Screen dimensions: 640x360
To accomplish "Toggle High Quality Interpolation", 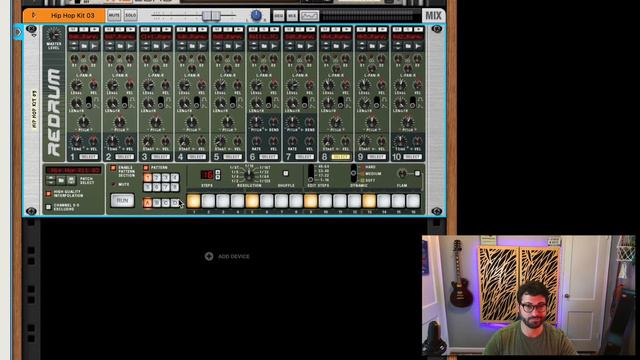I will [49, 193].
